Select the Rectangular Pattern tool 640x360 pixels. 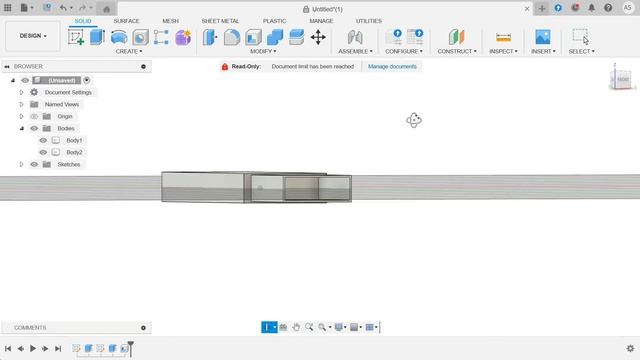[161, 37]
